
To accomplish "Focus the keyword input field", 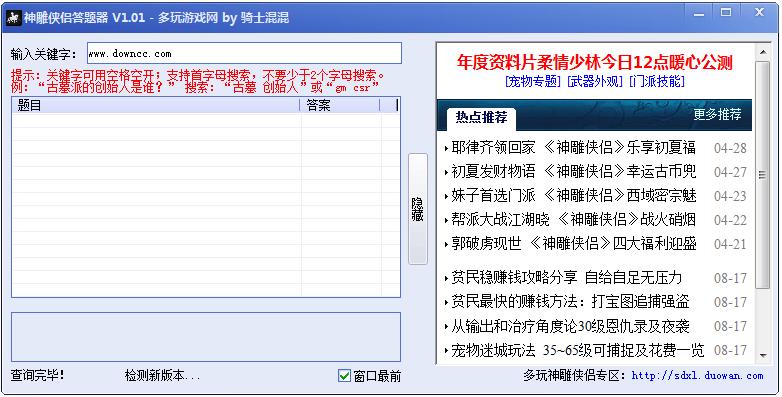I will point(244,53).
